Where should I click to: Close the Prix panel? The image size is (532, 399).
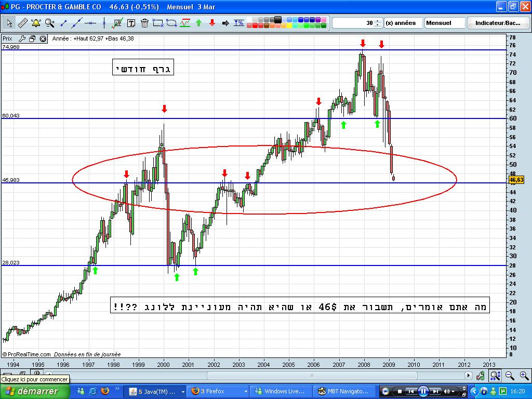[43, 38]
